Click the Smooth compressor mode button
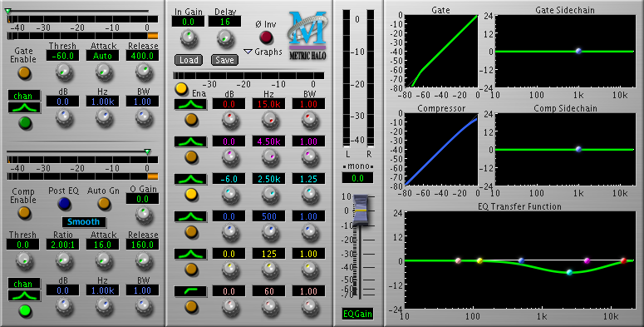The image size is (644, 327). coord(84,221)
